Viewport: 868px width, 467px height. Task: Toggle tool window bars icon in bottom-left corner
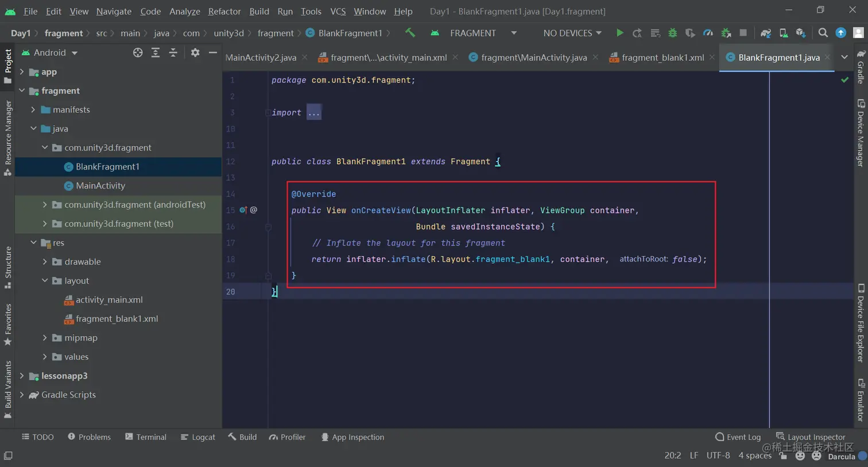coord(8,456)
